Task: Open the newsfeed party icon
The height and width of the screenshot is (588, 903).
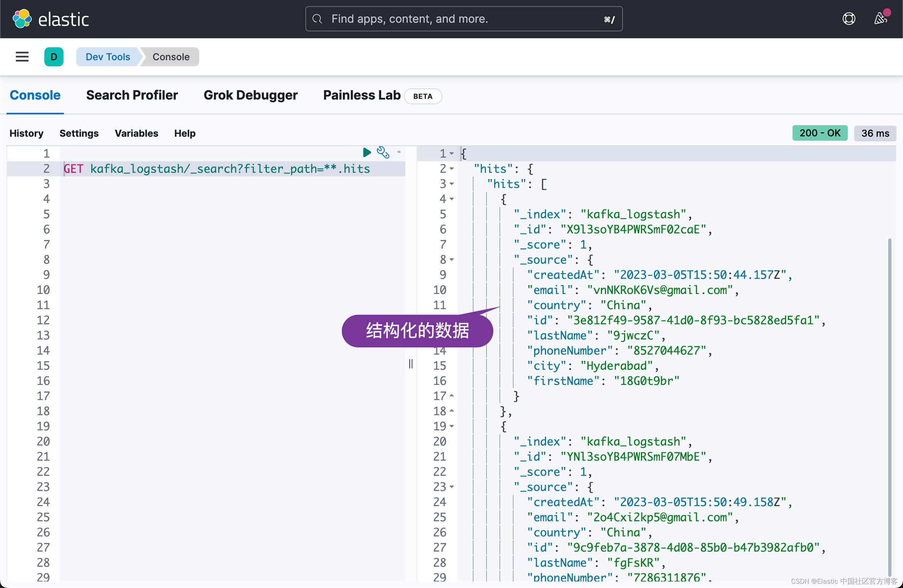Action: [881, 18]
